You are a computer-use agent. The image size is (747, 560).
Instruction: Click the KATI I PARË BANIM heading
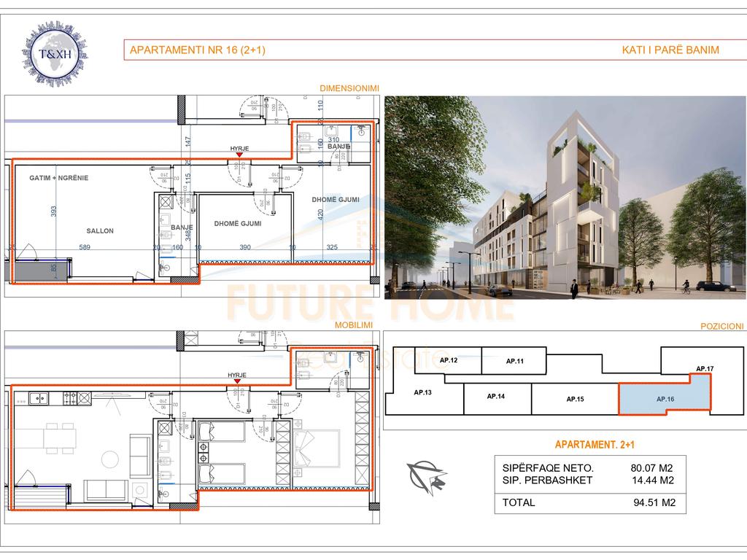point(670,50)
